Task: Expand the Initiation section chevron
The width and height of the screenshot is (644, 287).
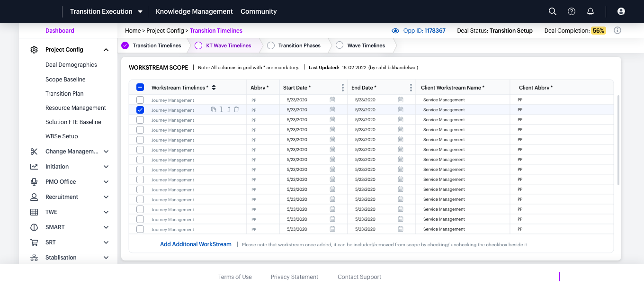Action: point(106,167)
